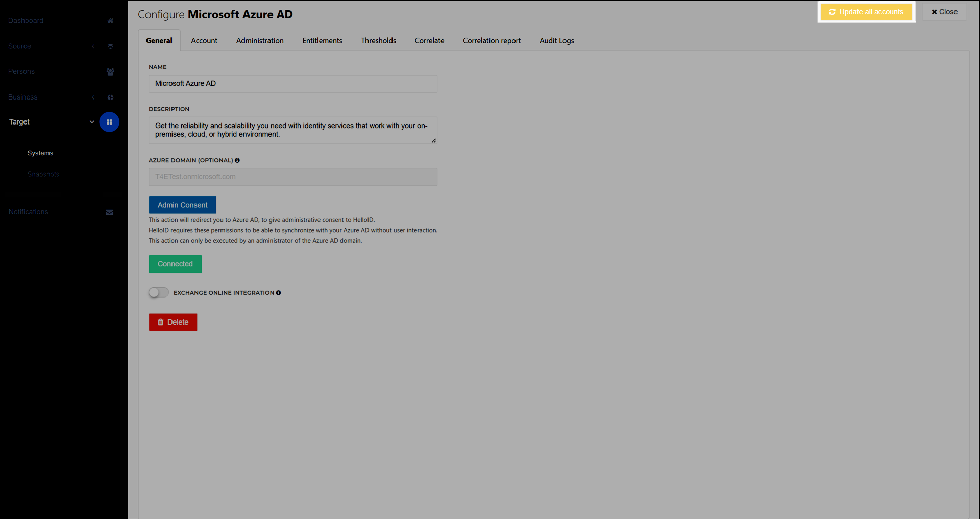Open the Entitlements tab

(322, 41)
